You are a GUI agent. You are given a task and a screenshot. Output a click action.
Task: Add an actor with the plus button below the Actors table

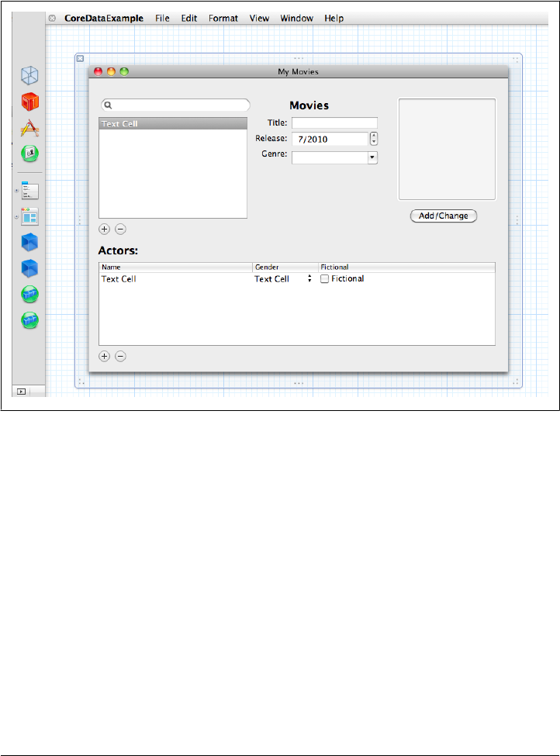click(x=104, y=357)
